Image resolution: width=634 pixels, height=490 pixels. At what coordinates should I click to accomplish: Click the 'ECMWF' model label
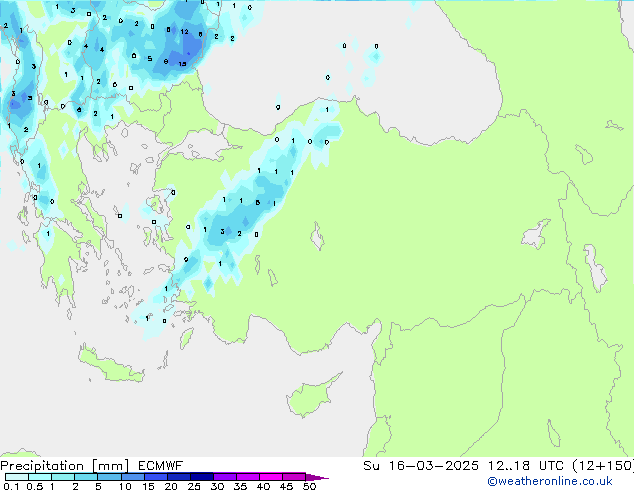(160, 466)
